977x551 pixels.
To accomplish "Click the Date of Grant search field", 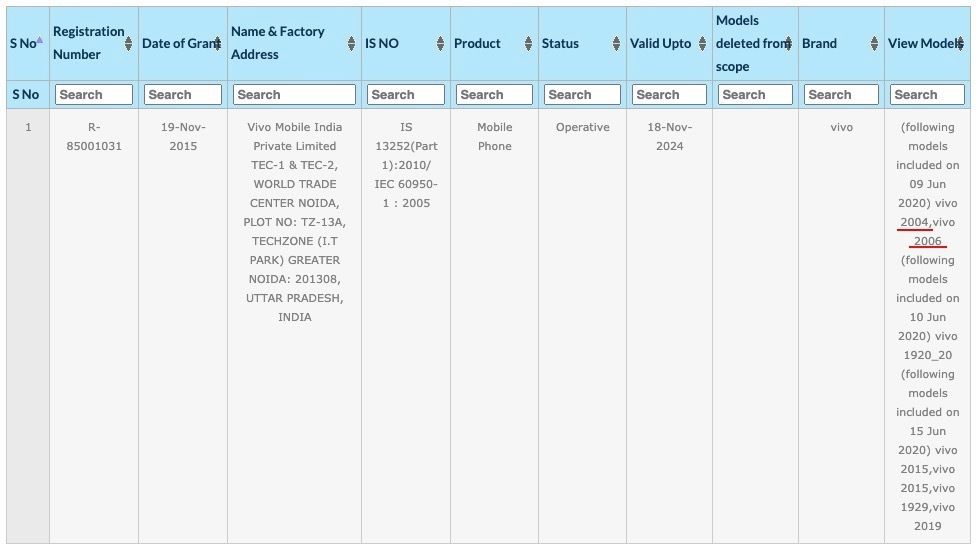I will (183, 95).
